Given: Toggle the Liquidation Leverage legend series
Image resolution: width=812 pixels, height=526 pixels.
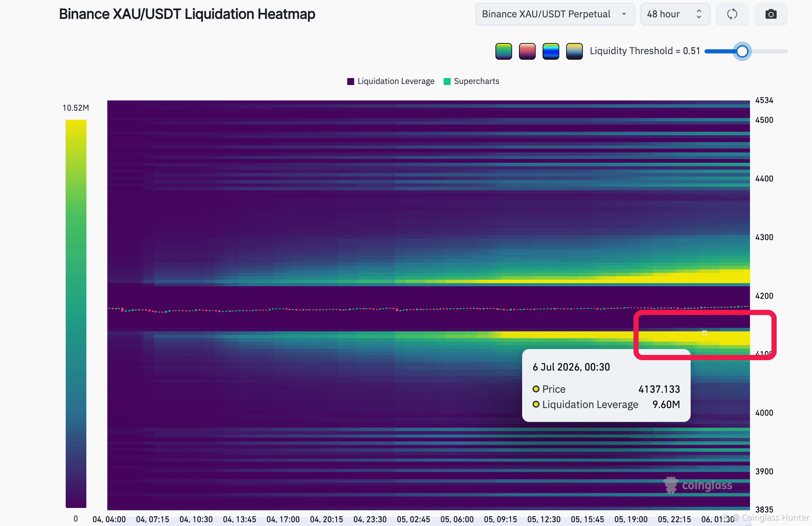Looking at the screenshot, I should (x=391, y=81).
